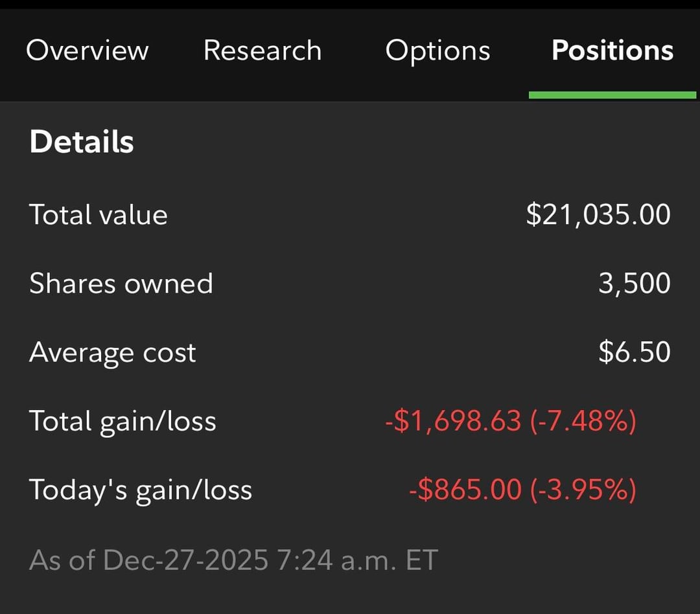
Task: Tap the Dec-27-2025 date in timestamp
Action: (185, 560)
